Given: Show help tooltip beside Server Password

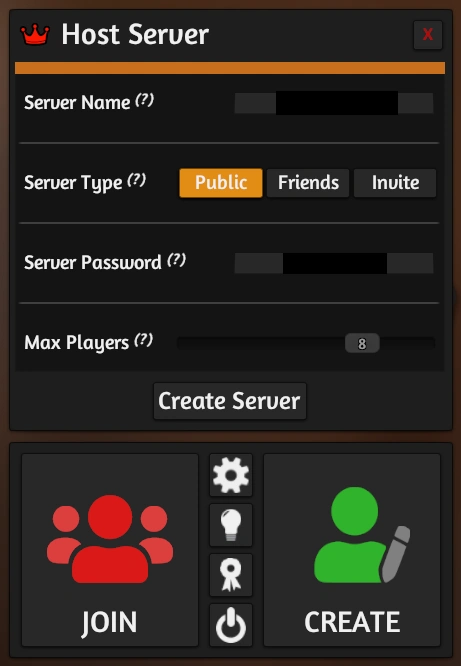Looking at the screenshot, I should [x=176, y=260].
